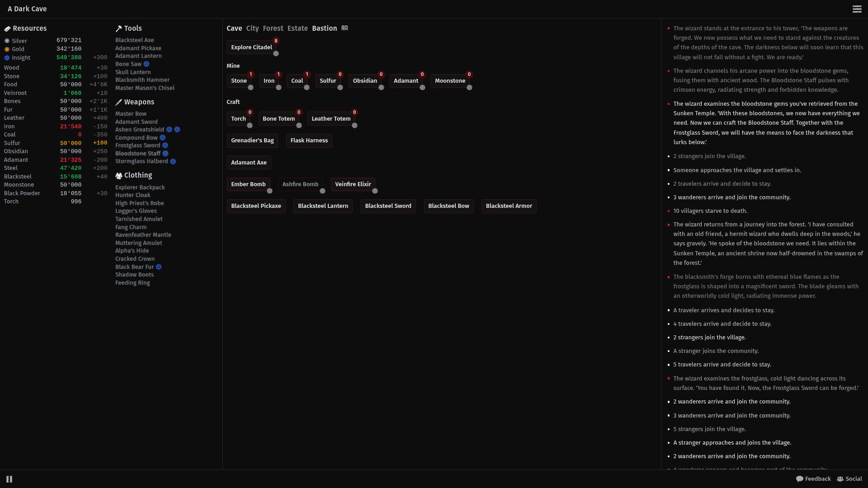Mine Adamant with the Adamant button
The height and width of the screenshot is (488, 868).
(406, 81)
